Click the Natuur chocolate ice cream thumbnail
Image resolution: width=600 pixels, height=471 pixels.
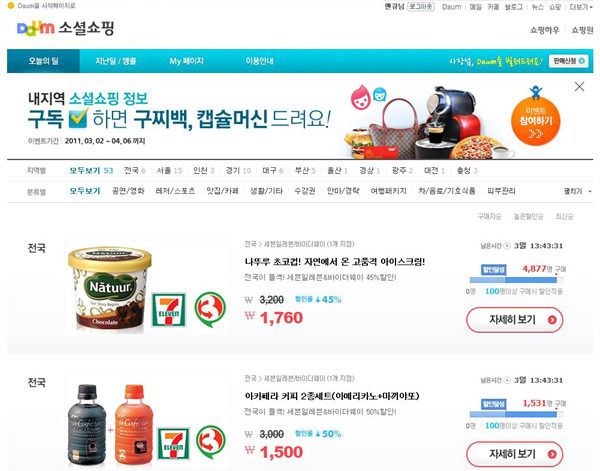pyautogui.click(x=110, y=288)
